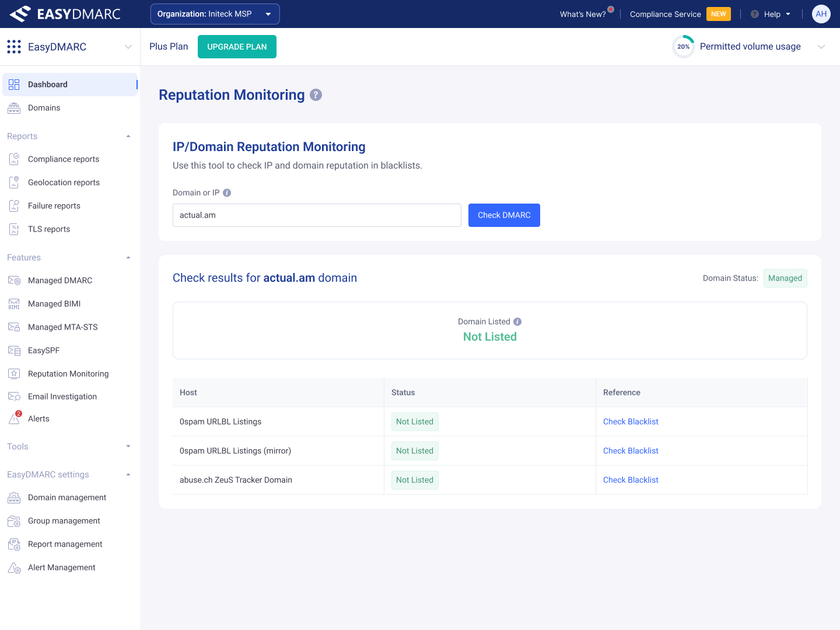The height and width of the screenshot is (630, 840).
Task: Collapse the Features section
Action: [128, 258]
